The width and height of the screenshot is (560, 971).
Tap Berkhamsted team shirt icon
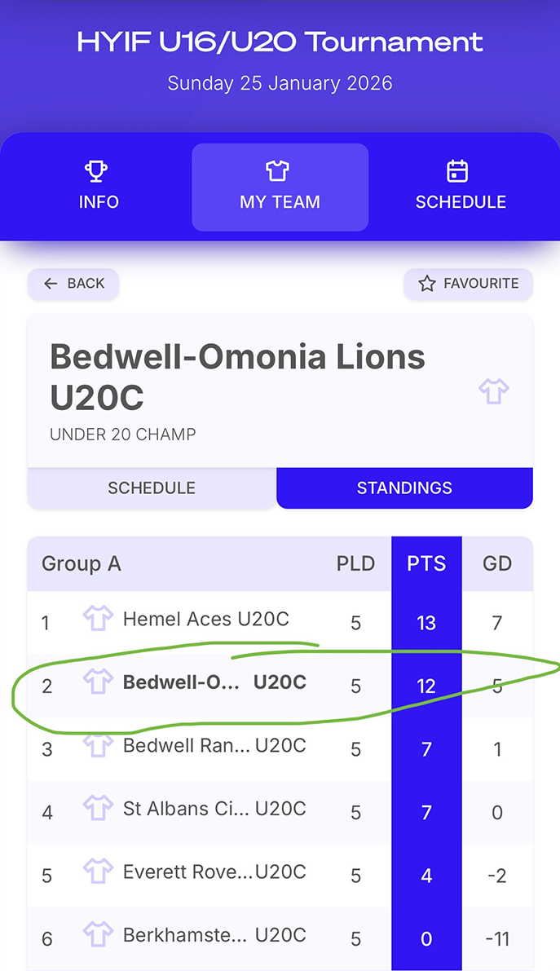tap(98, 935)
